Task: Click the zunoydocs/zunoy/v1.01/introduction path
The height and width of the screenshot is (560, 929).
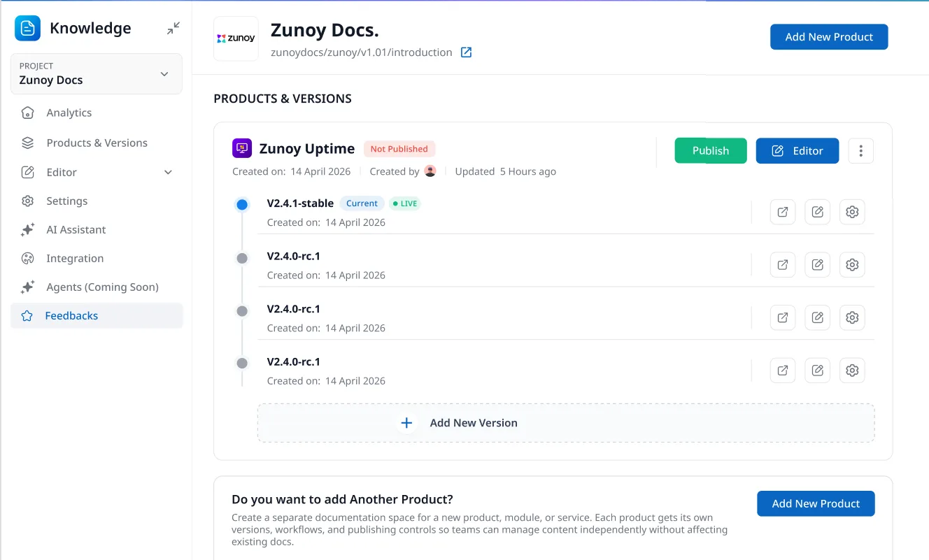Action: coord(361,52)
